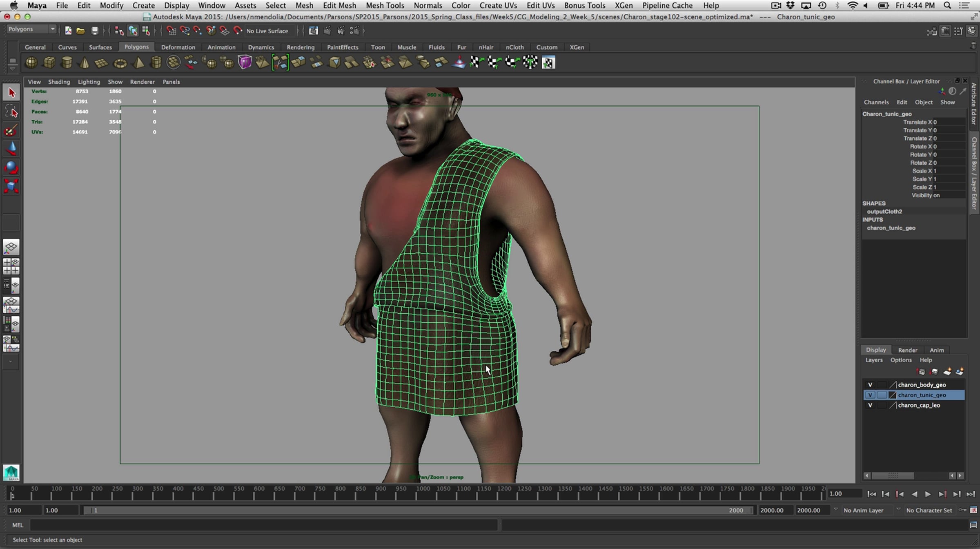This screenshot has width=980, height=549.
Task: Toggle visibility of charon_cap_leo layer
Action: tap(870, 405)
